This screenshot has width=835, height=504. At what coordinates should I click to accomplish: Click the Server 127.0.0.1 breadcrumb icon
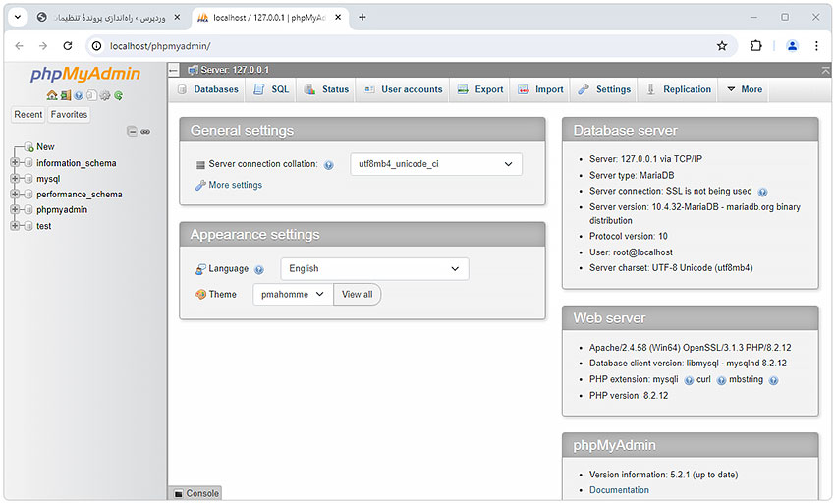pos(193,70)
